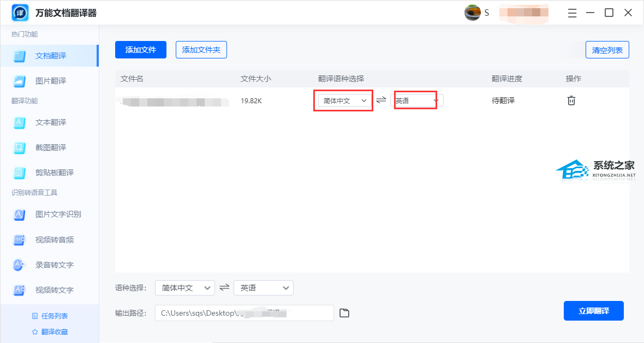This screenshot has width=644, height=343.
Task: Swap languages in bottom 语种选择 row
Action: click(x=224, y=287)
